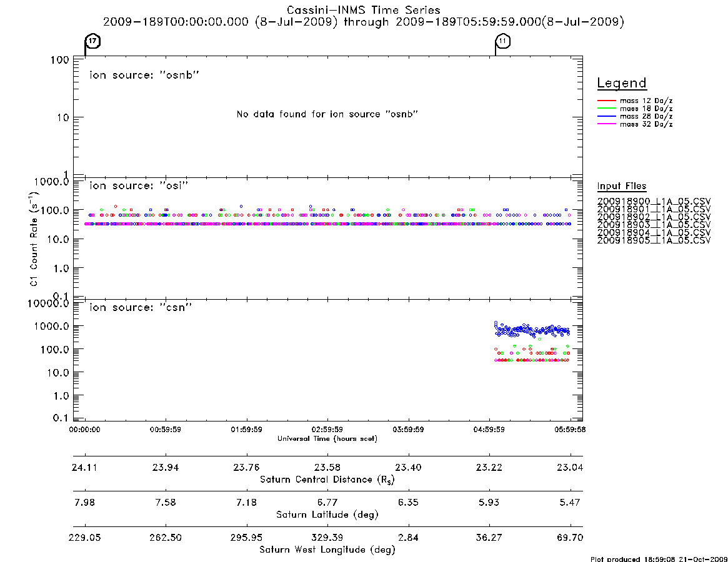The image size is (728, 562).
Task: Click the 23.40 central distance value
Action: pyautogui.click(x=408, y=467)
